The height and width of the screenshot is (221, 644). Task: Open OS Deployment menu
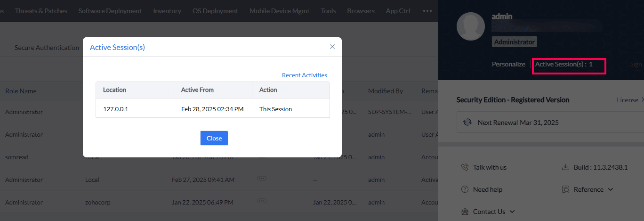point(215,10)
